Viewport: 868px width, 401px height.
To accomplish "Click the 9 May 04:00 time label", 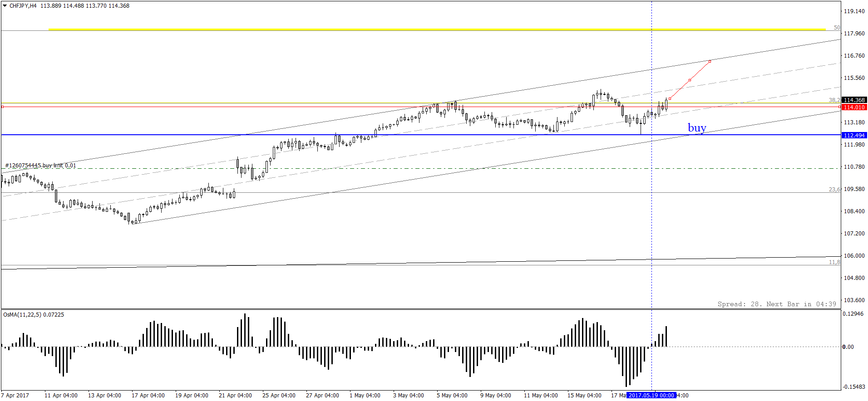I will pos(496,396).
